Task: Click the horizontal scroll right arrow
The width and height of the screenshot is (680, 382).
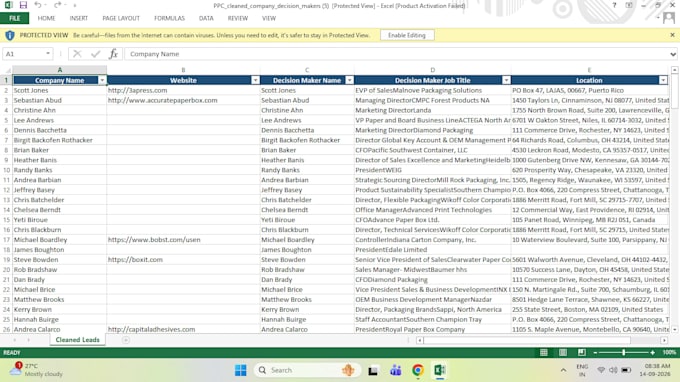Action: tap(664, 340)
